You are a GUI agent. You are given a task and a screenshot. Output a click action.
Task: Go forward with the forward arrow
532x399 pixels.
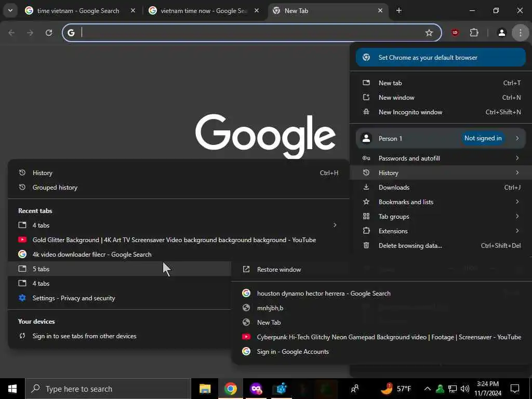(x=30, y=33)
